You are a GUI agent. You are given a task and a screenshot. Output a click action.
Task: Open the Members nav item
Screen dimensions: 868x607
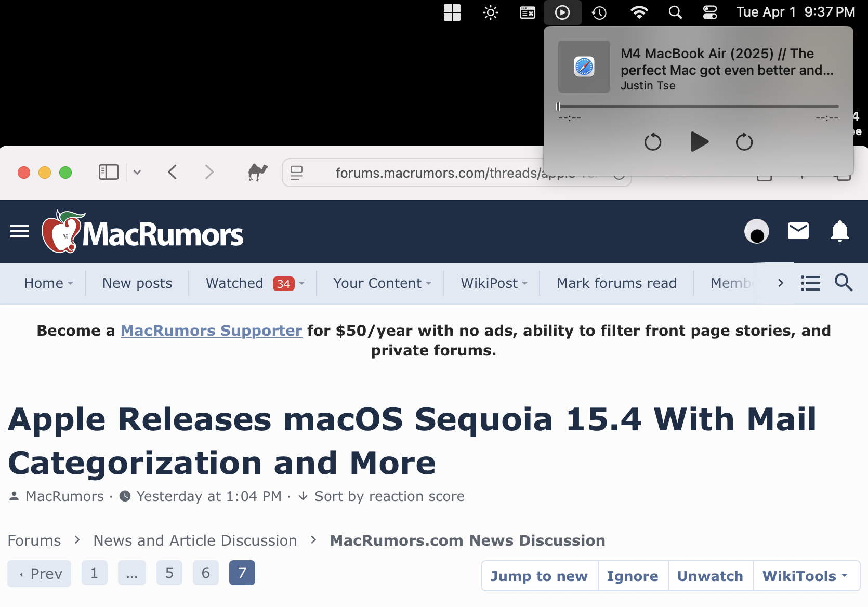pos(731,283)
